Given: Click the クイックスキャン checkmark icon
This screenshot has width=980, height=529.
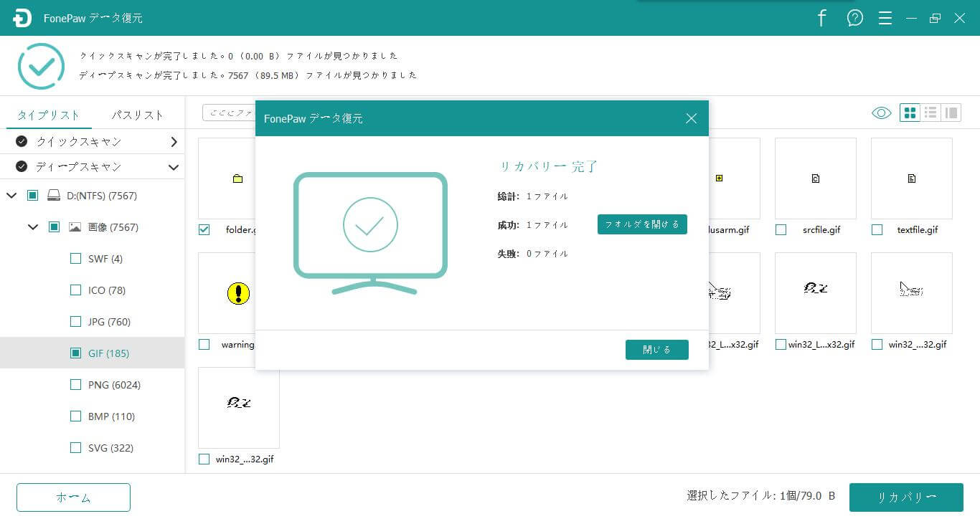Looking at the screenshot, I should point(22,141).
